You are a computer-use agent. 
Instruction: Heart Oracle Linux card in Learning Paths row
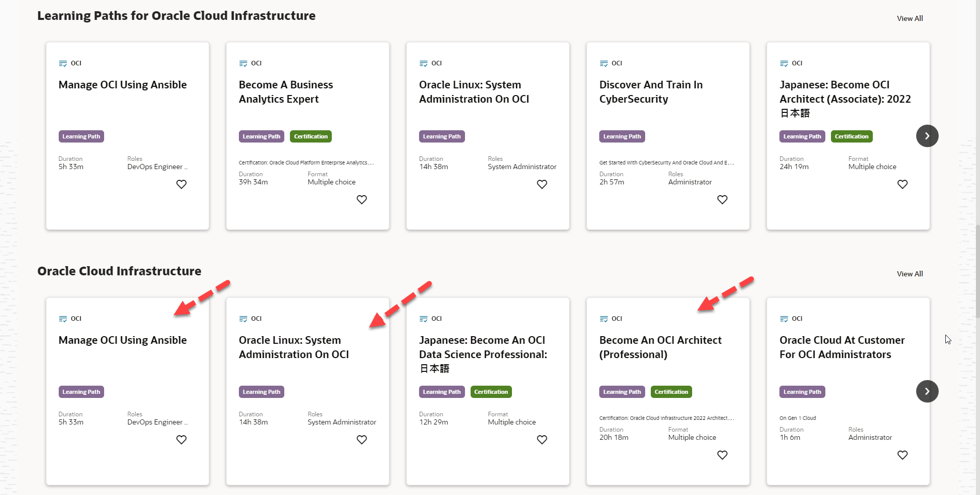click(542, 184)
